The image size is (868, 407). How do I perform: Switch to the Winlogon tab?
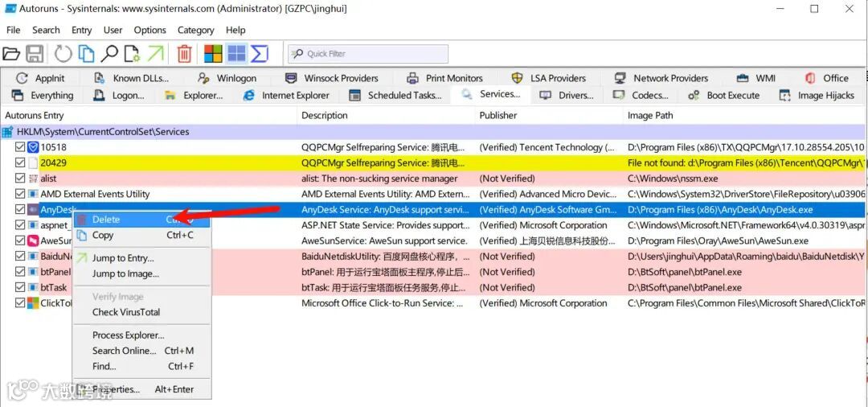227,78
